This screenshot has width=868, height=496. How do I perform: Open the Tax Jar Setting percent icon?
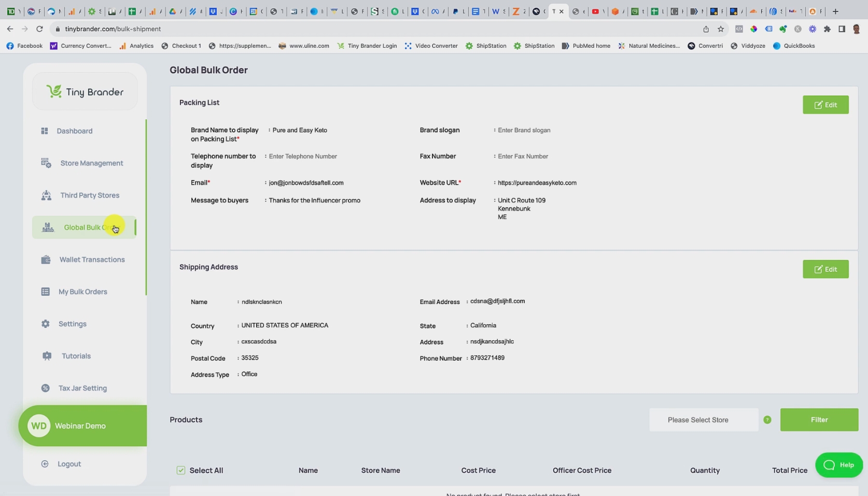(45, 388)
